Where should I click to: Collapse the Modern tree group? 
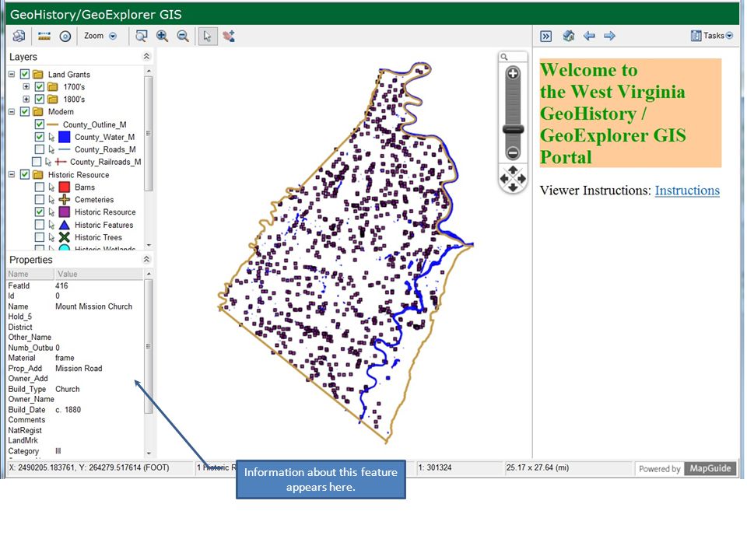(x=12, y=112)
